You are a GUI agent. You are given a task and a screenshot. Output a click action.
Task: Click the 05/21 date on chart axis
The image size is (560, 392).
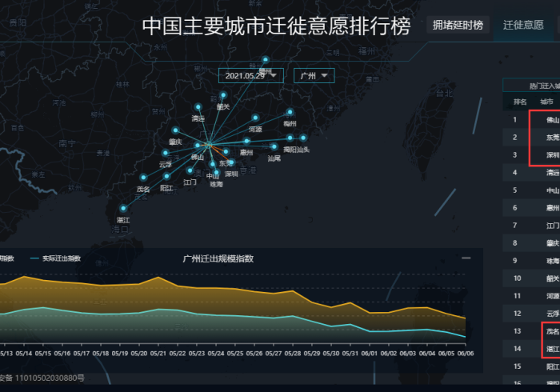coord(158,354)
